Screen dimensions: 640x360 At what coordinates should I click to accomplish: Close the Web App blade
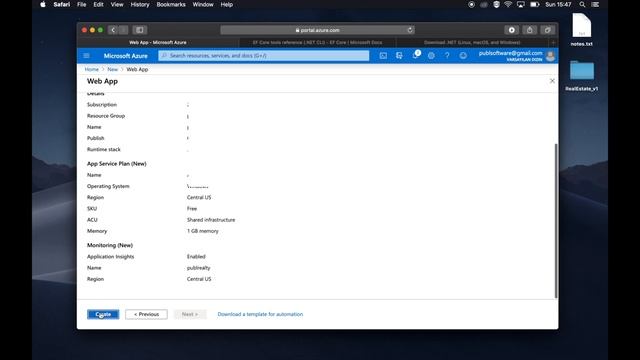pyautogui.click(x=552, y=81)
